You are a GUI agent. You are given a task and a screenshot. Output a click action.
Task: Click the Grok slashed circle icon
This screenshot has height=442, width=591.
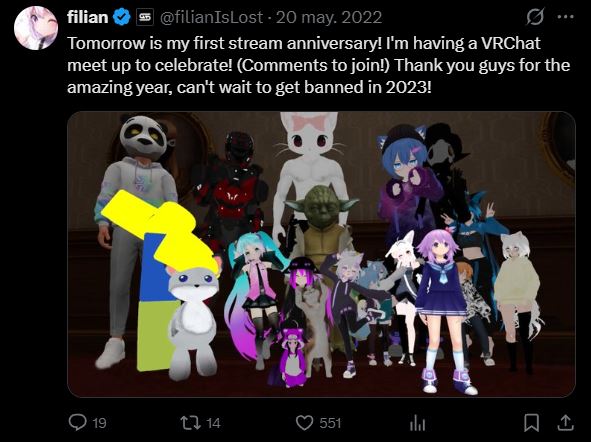click(535, 17)
